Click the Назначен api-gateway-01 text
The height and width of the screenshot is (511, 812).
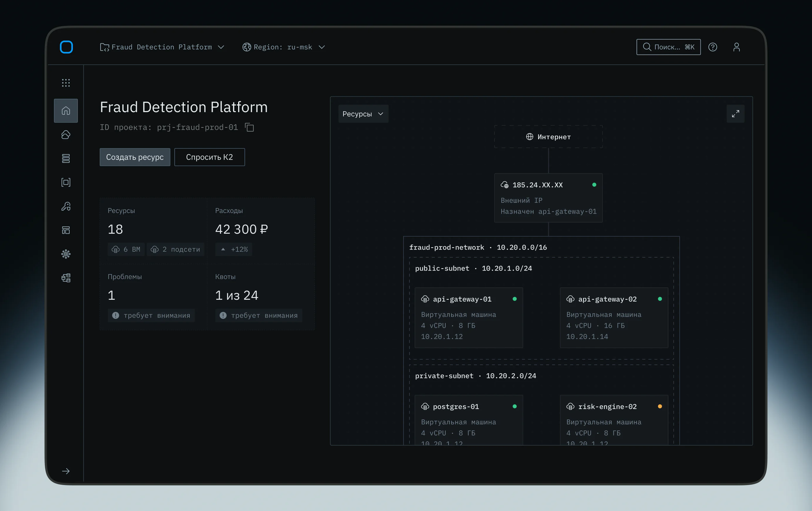coord(549,211)
